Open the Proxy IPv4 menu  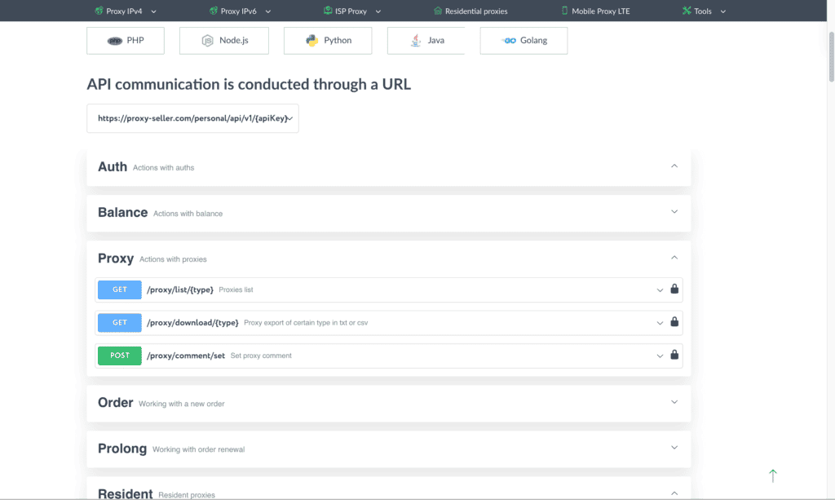tap(126, 11)
